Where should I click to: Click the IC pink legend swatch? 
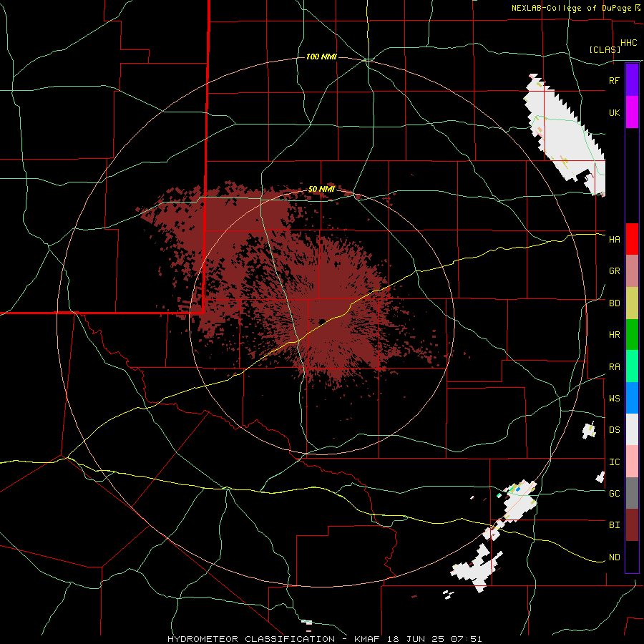632,462
